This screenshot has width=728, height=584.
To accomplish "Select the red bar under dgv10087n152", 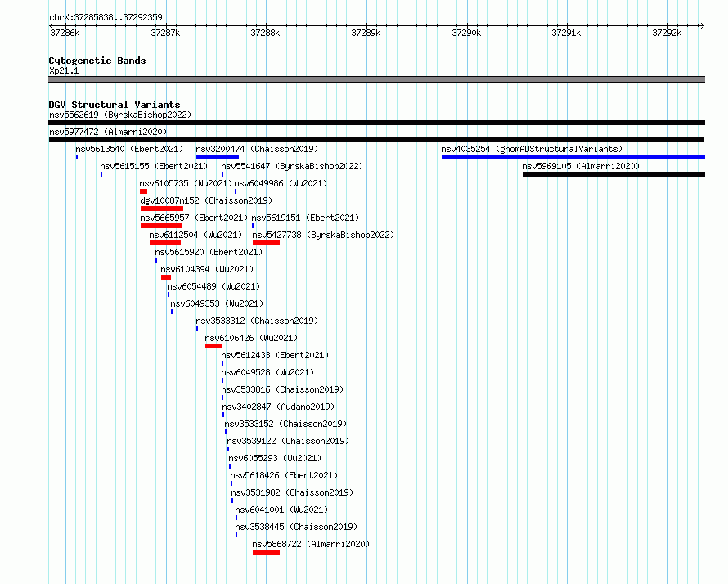I will 162,209.
